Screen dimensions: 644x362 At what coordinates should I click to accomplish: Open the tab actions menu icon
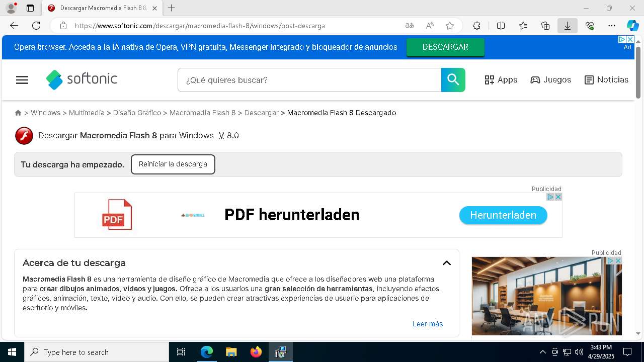click(x=30, y=8)
